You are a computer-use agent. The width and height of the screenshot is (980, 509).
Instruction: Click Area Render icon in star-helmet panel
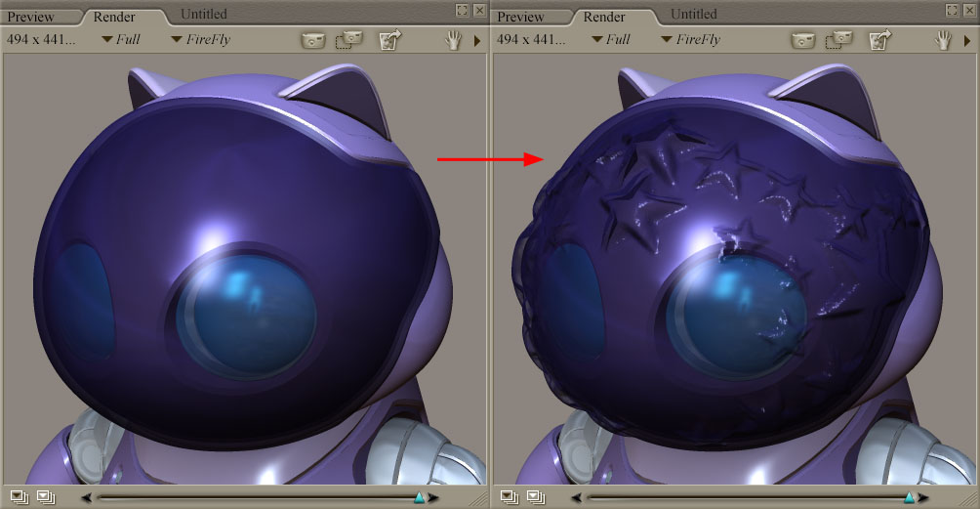click(x=839, y=40)
